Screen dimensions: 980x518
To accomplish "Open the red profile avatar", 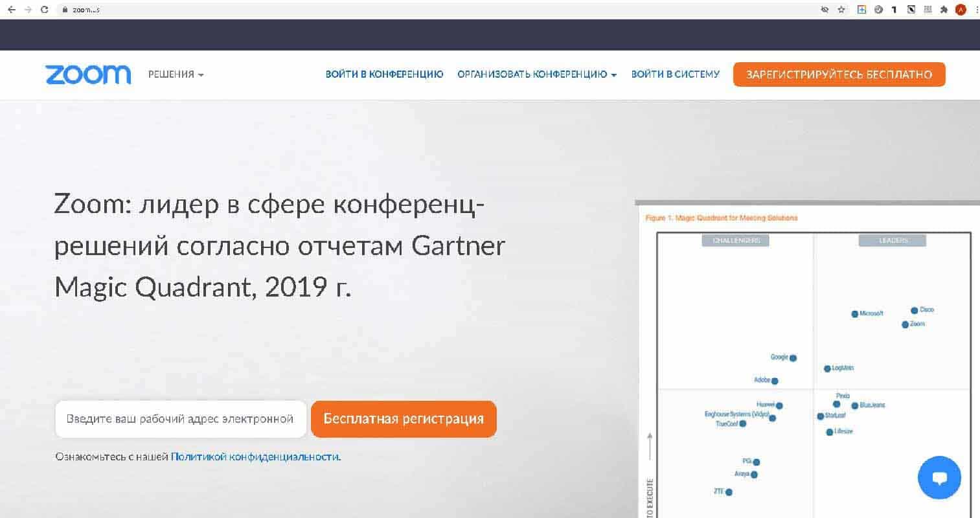I will 961,10.
